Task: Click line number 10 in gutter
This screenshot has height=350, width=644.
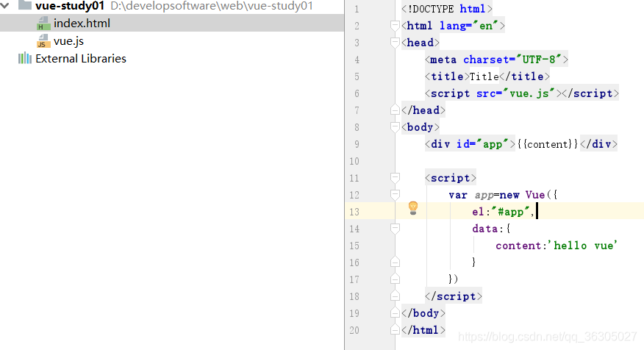Action: [x=354, y=161]
